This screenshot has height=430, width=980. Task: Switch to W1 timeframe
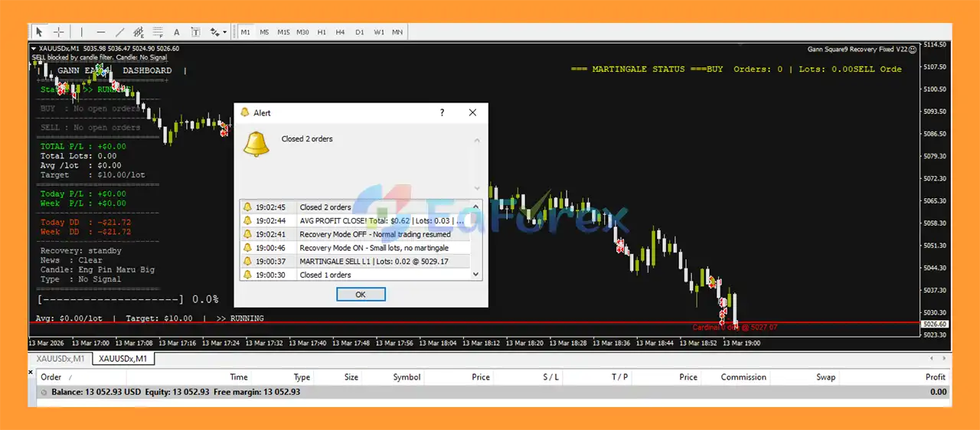pyautogui.click(x=379, y=32)
